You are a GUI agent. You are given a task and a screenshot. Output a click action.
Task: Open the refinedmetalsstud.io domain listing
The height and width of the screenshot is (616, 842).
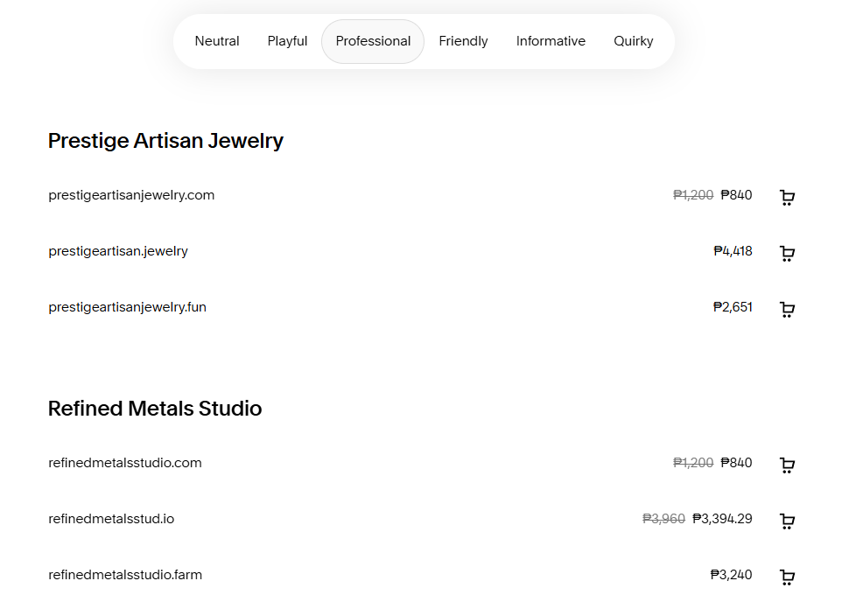pos(111,519)
